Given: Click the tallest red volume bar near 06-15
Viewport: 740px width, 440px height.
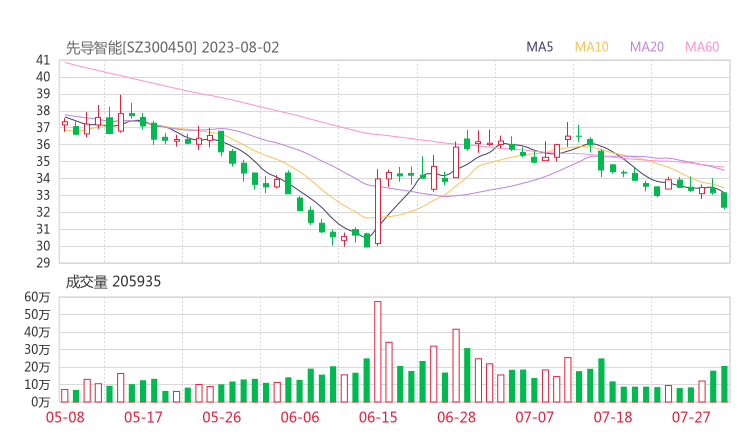Looking at the screenshot, I should (x=378, y=352).
